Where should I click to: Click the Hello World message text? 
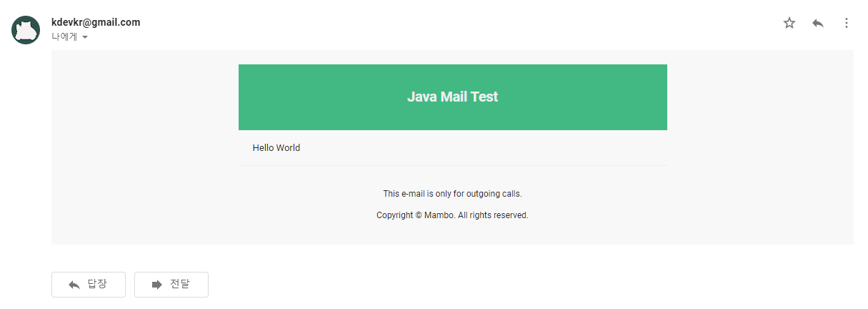pos(276,148)
